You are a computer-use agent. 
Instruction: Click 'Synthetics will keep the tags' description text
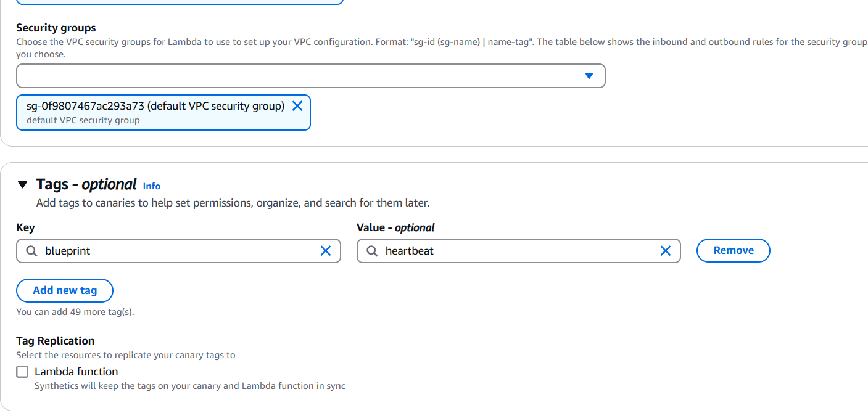[190, 386]
